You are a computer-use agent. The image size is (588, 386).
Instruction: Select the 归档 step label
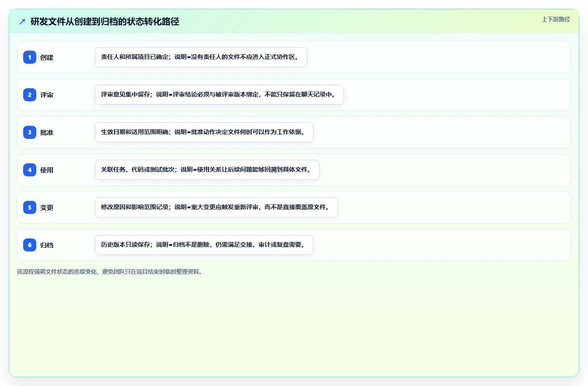click(47, 245)
